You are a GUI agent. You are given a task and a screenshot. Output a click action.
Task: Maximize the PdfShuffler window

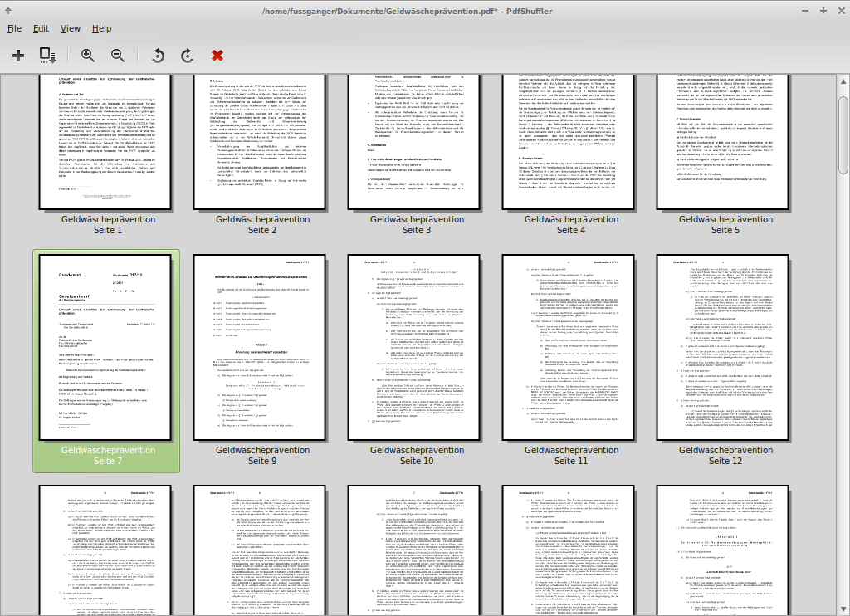[823, 11]
